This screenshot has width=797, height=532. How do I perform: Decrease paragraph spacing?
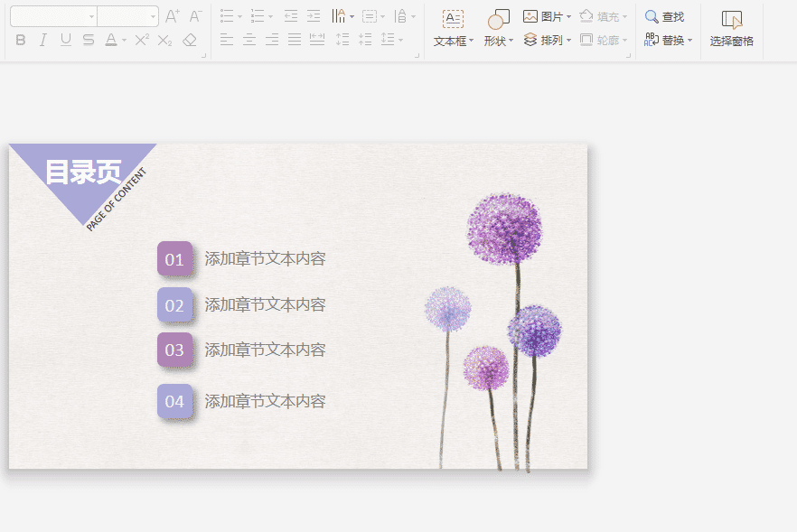click(x=365, y=40)
